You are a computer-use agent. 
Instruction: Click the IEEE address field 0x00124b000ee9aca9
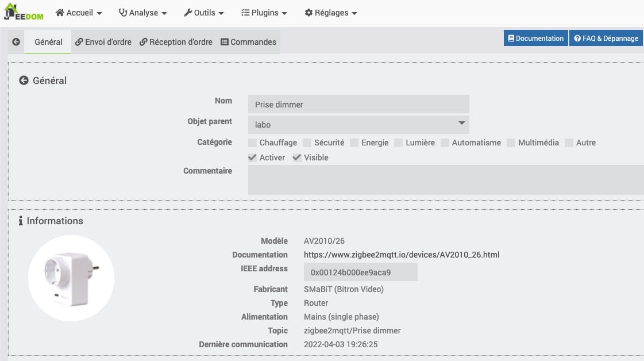click(361, 272)
